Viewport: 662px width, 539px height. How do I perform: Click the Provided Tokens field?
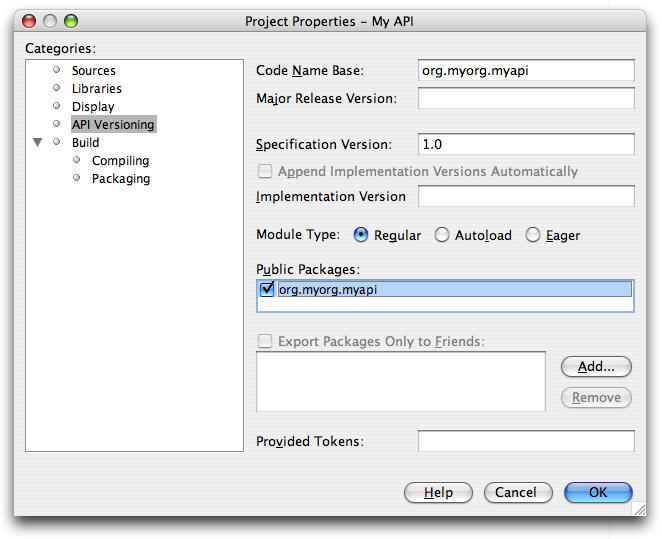[526, 441]
